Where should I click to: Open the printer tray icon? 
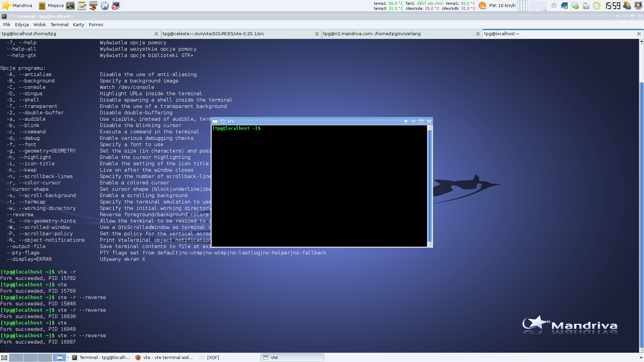point(586,6)
